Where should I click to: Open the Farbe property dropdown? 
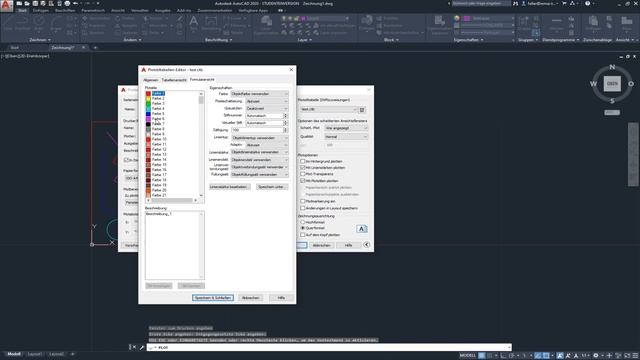coord(259,94)
